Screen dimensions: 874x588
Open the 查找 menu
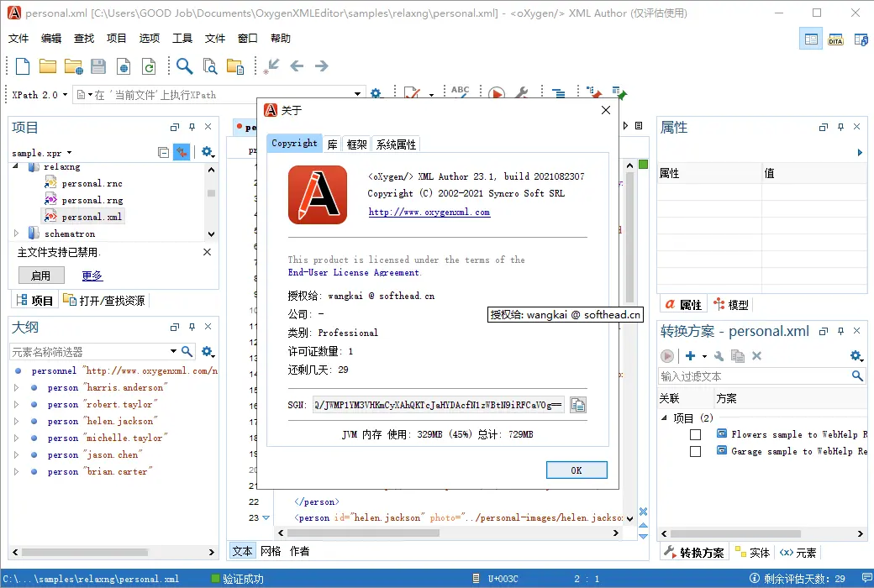pyautogui.click(x=83, y=39)
